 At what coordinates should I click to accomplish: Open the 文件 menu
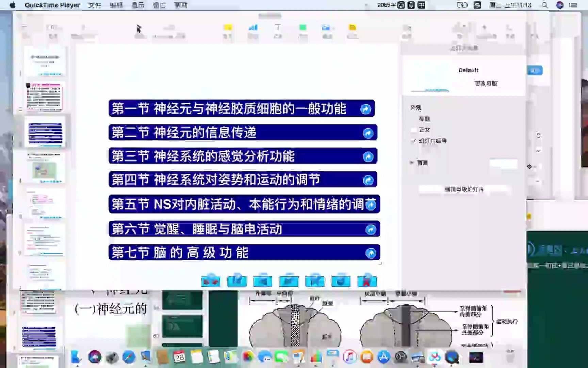click(x=95, y=5)
